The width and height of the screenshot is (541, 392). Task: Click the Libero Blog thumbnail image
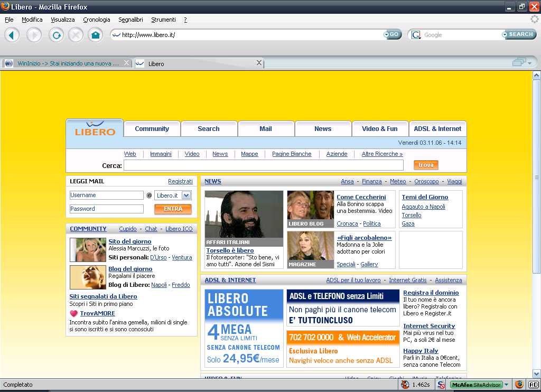pos(311,209)
